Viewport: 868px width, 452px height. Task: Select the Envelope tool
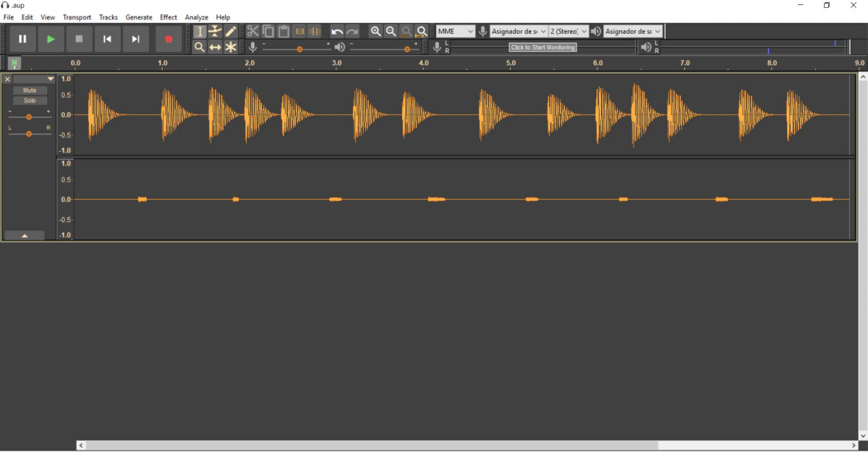click(215, 31)
